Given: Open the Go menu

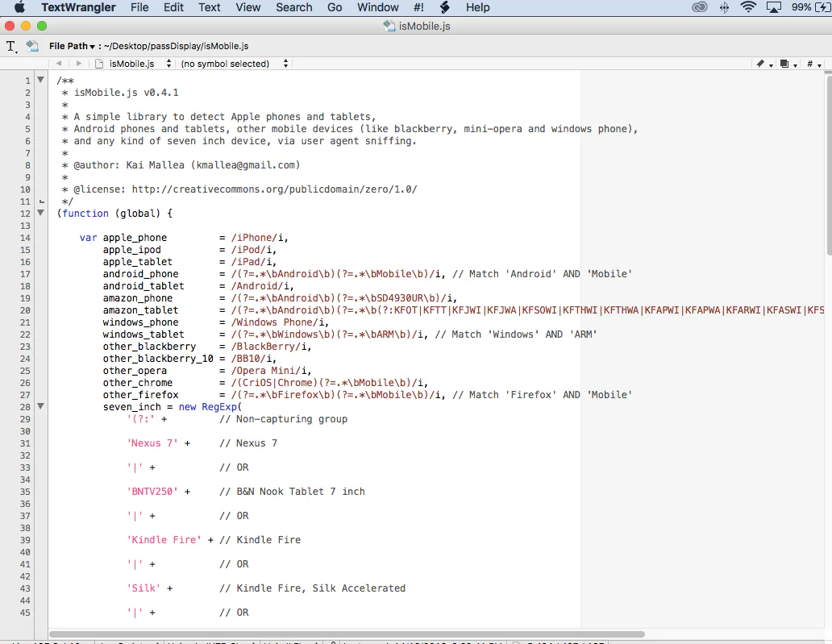Looking at the screenshot, I should coord(335,7).
